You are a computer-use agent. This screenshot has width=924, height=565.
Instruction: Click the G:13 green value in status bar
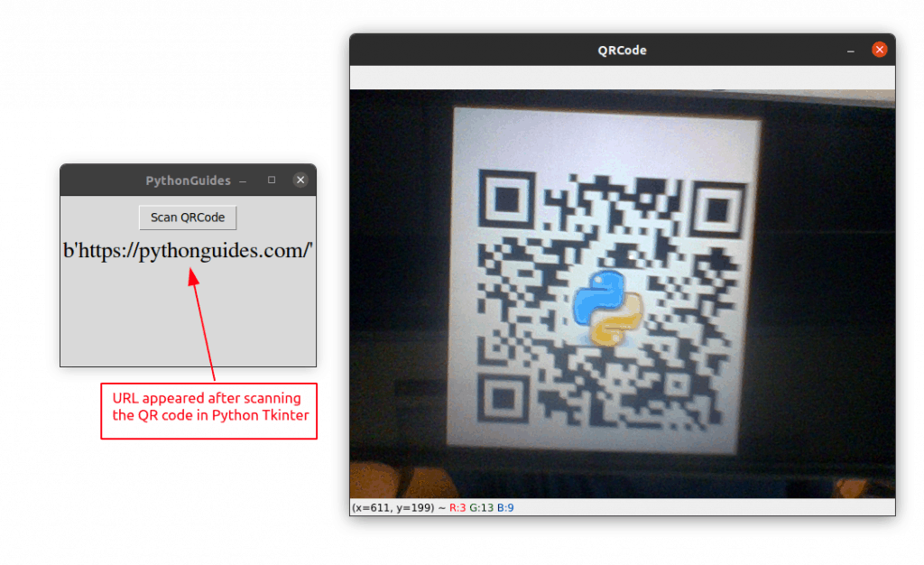(x=482, y=507)
